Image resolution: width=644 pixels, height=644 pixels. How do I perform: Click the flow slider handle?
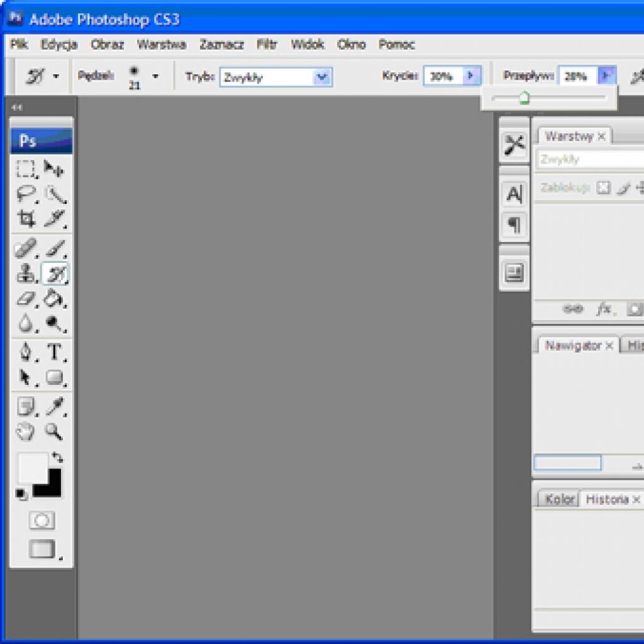[525, 99]
